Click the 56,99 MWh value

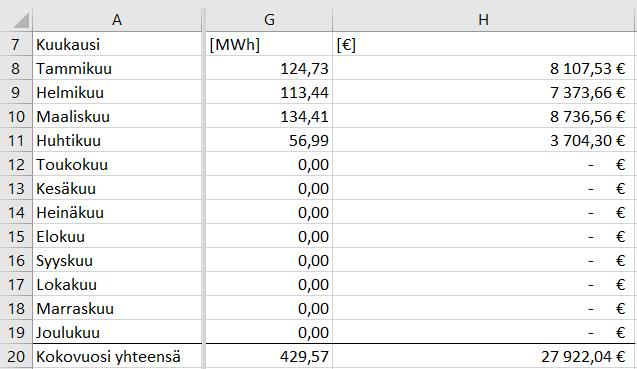[x=269, y=140]
